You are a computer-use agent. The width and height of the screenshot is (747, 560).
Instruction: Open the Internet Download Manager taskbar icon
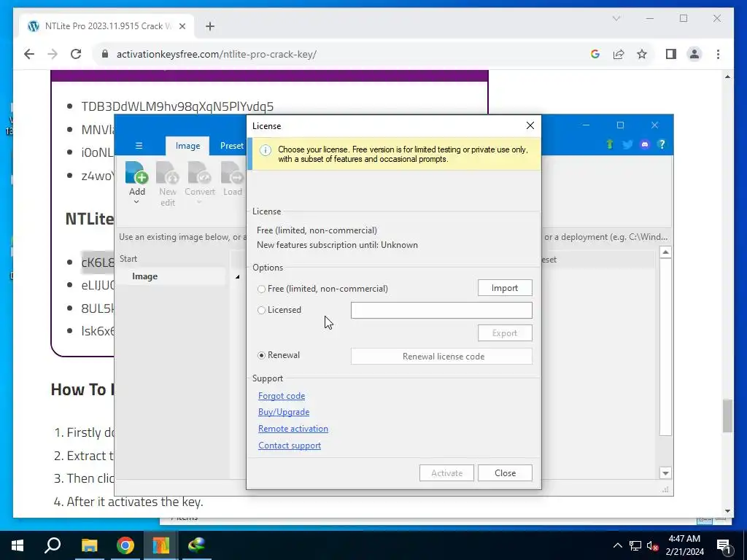[x=196, y=545]
